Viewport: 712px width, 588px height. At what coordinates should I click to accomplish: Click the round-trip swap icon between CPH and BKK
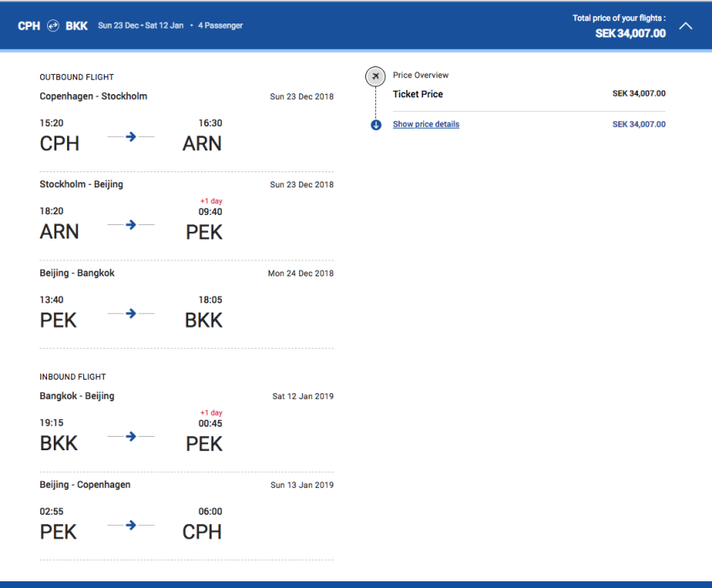(53, 26)
